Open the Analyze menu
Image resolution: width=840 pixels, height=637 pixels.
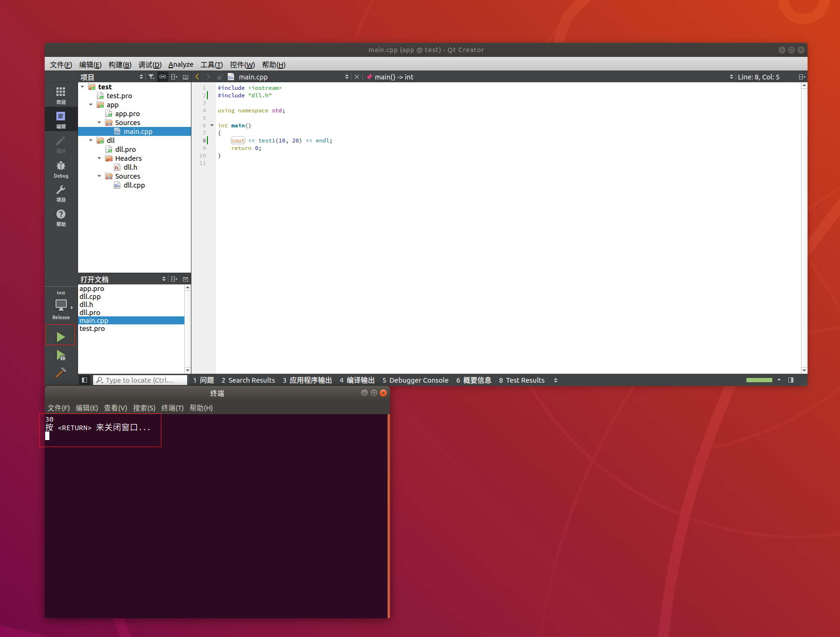(x=181, y=64)
